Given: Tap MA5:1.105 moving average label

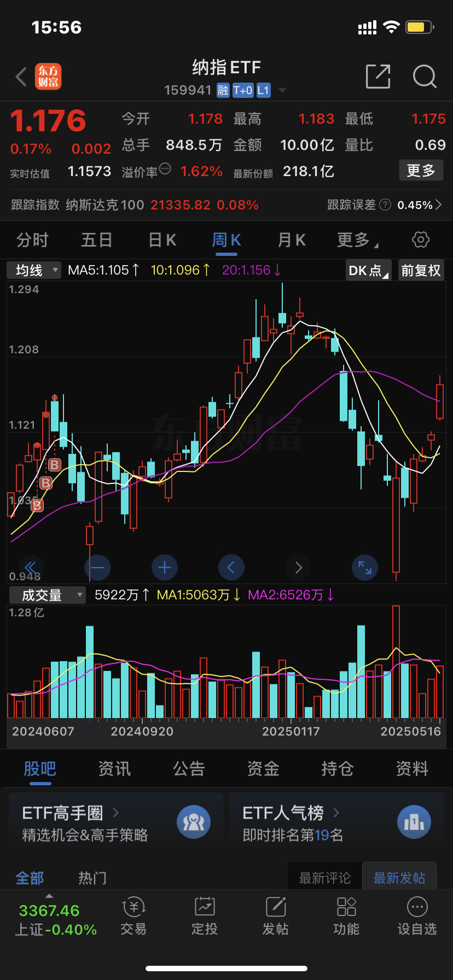Looking at the screenshot, I should (x=103, y=270).
